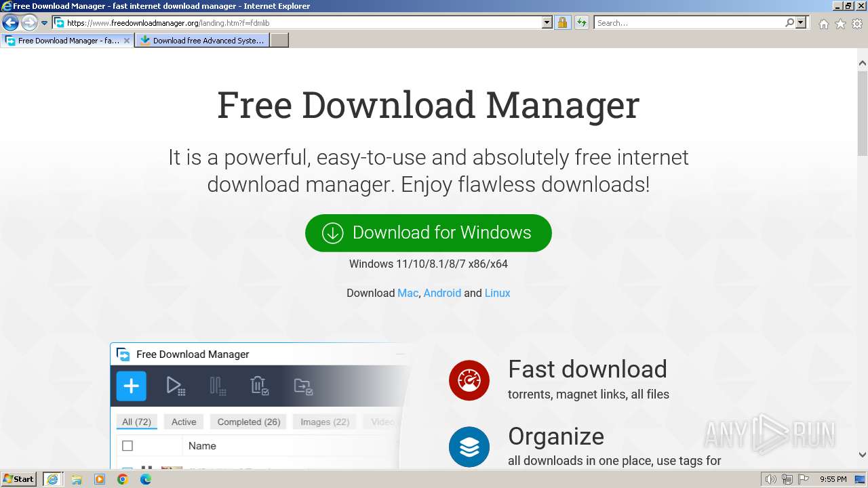Click the Free Download Manager app logo icon
868x488 pixels.
[123, 354]
